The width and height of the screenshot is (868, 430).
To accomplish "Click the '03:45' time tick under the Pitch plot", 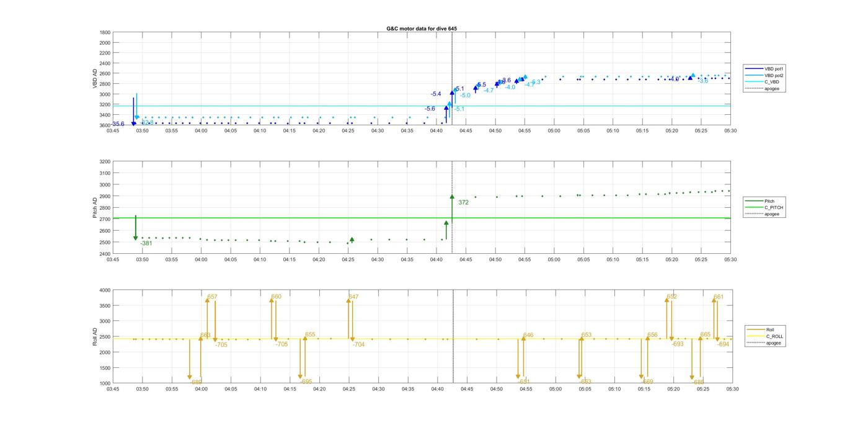I will pyautogui.click(x=113, y=259).
